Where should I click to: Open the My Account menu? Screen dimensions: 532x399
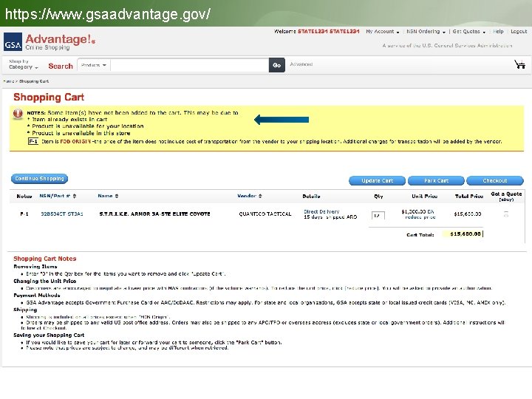(383, 32)
